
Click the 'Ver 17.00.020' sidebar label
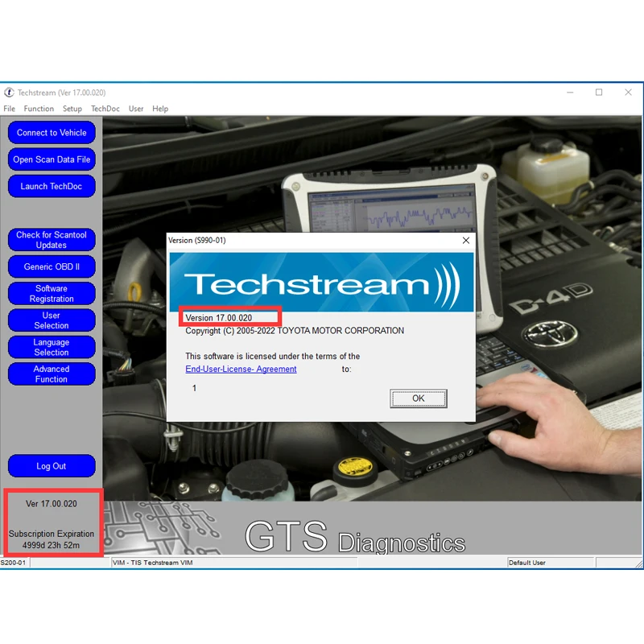pyautogui.click(x=52, y=504)
